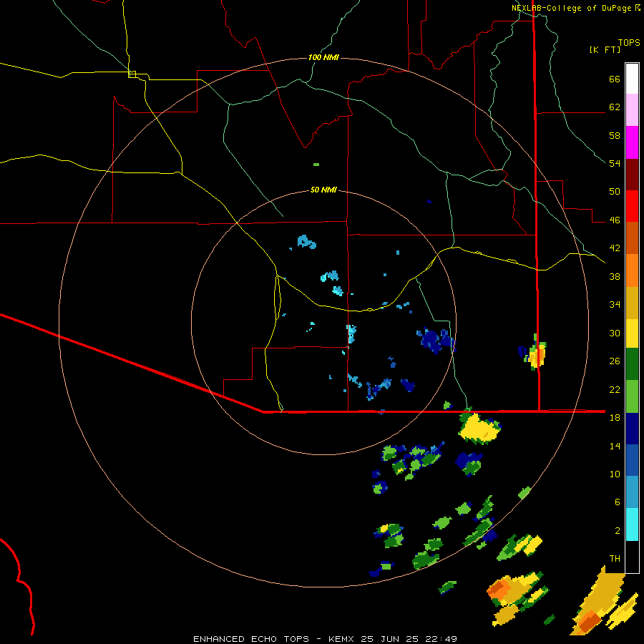Click the yellow 30 kft legend swatch
Screen dimensions: 644x644
(632, 333)
